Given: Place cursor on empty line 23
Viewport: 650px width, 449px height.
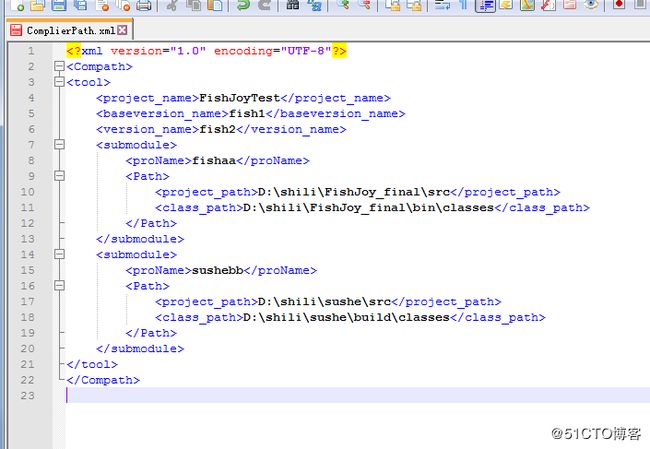Looking at the screenshot, I should (x=357, y=396).
